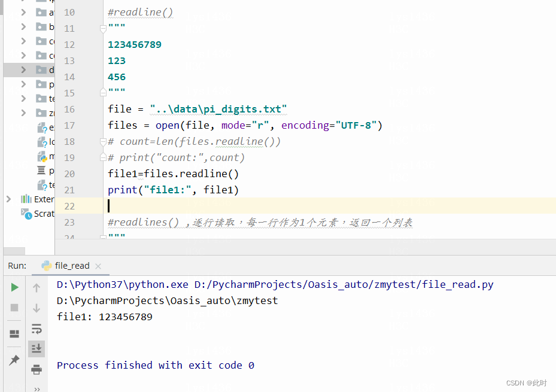Click gutter line number 20
The height and width of the screenshot is (392, 556).
[69, 174]
